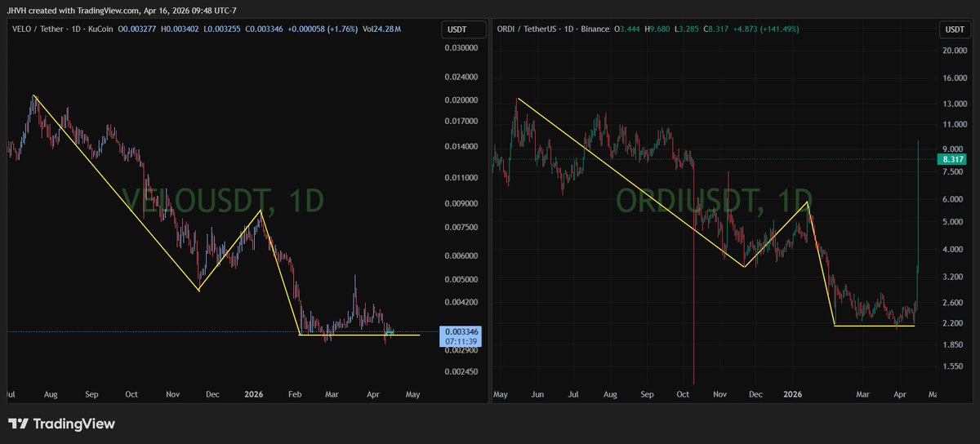Click the 0.006000 price axis level
This screenshot has width=980, height=444.
pyautogui.click(x=461, y=255)
